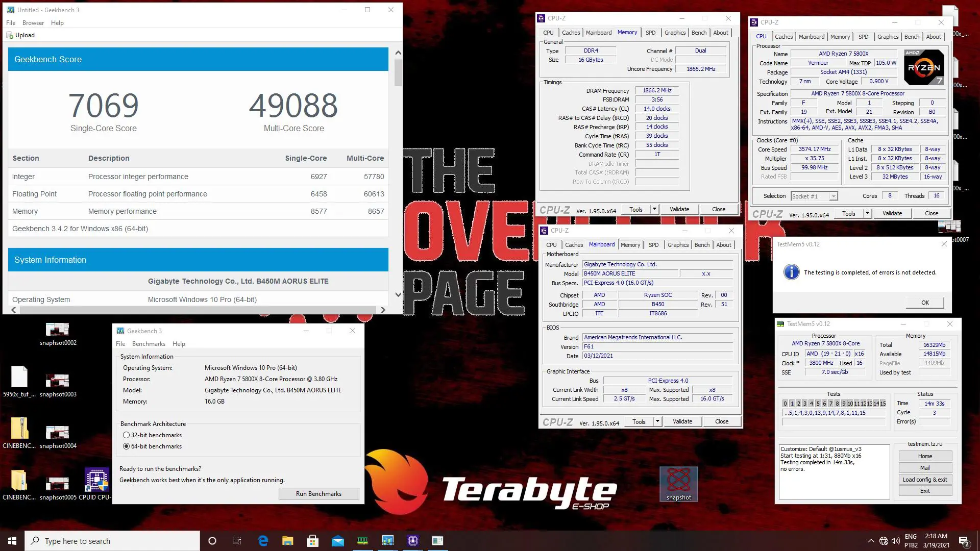This screenshot has width=980, height=551.
Task: Open notification center icon
Action: 964,541
